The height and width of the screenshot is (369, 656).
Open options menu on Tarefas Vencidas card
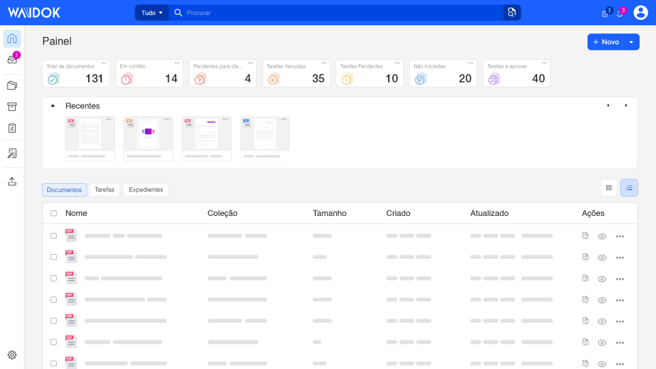coord(324,63)
